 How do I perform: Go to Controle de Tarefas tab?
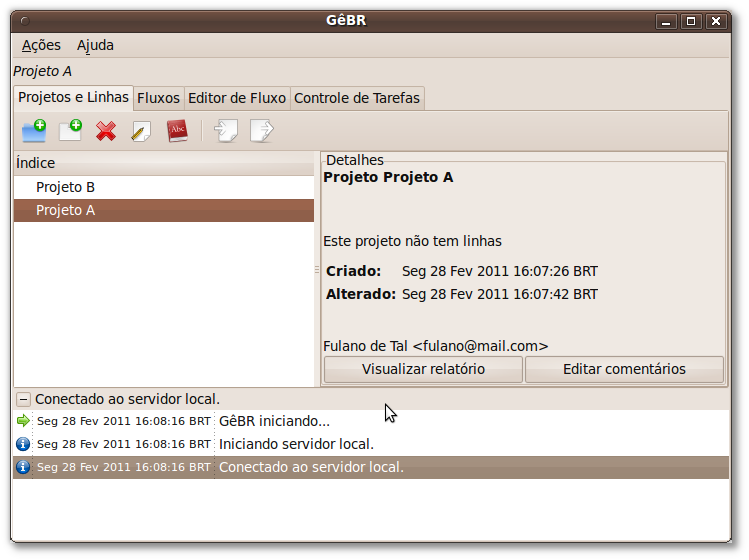[357, 98]
